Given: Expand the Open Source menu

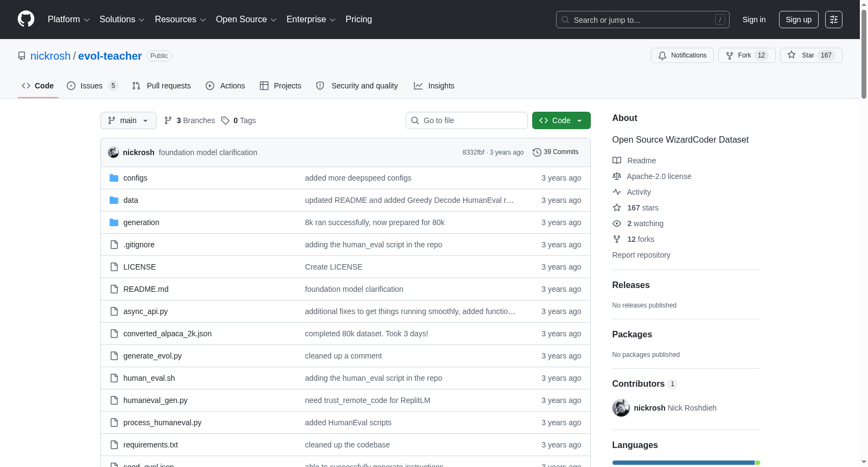Looking at the screenshot, I should [246, 20].
